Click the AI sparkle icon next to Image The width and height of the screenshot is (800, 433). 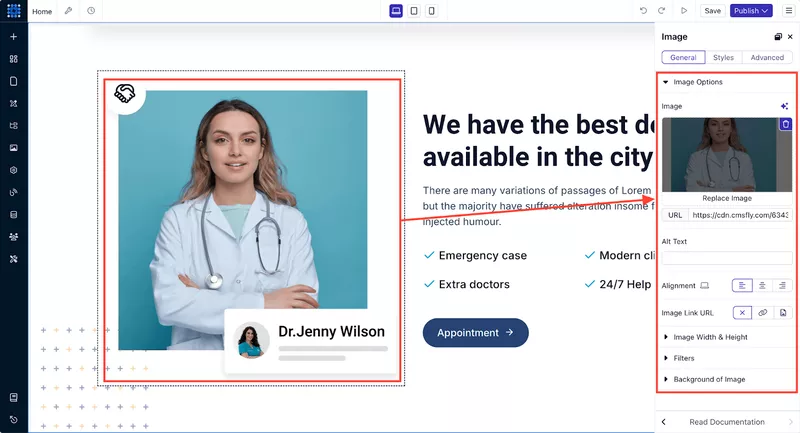point(785,106)
